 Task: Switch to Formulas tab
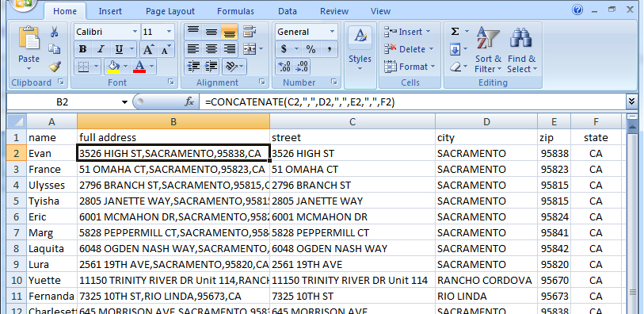235,12
